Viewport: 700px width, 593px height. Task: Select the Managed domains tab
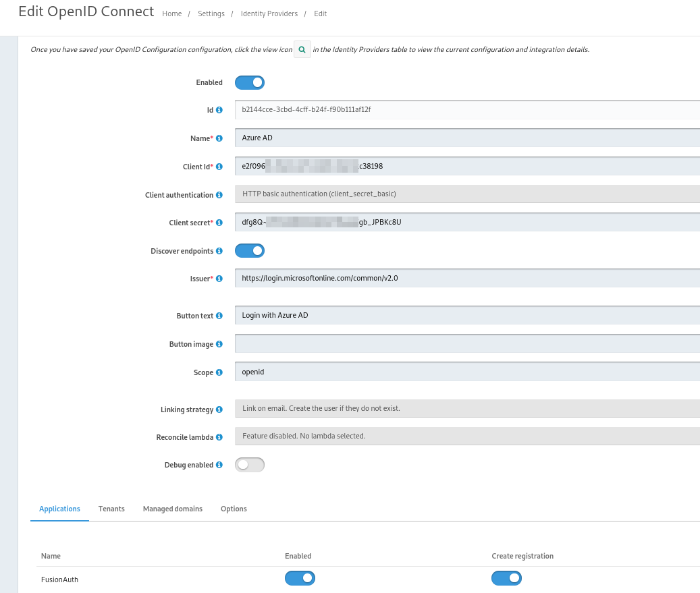(173, 509)
